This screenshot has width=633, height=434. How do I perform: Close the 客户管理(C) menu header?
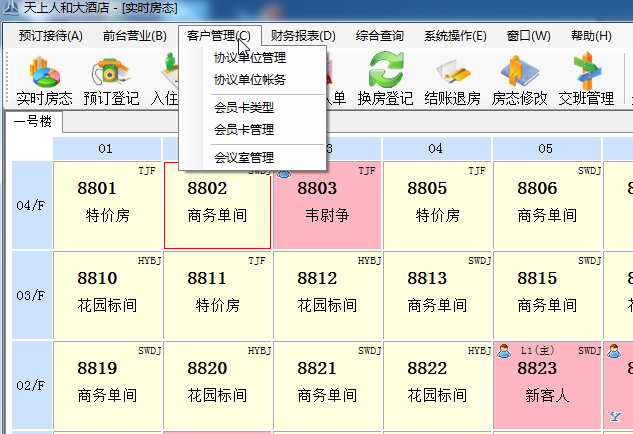tap(218, 36)
